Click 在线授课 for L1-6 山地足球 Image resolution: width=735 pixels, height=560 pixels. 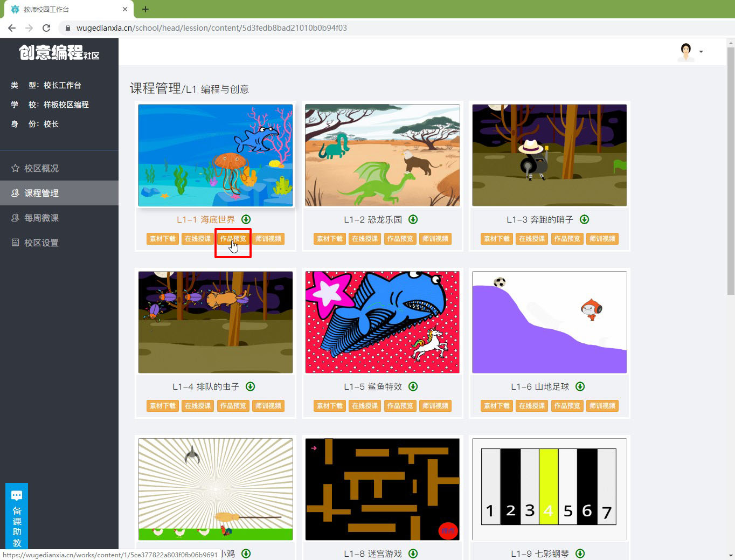[x=532, y=406]
